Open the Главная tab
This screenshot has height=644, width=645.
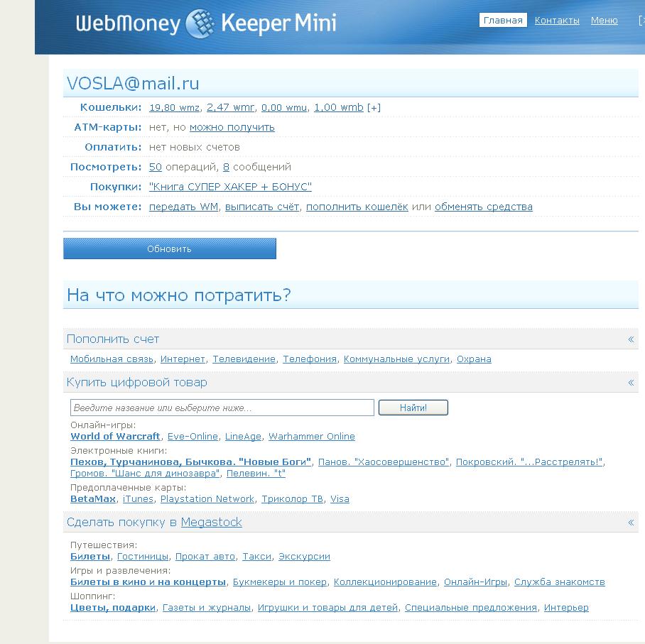503,20
